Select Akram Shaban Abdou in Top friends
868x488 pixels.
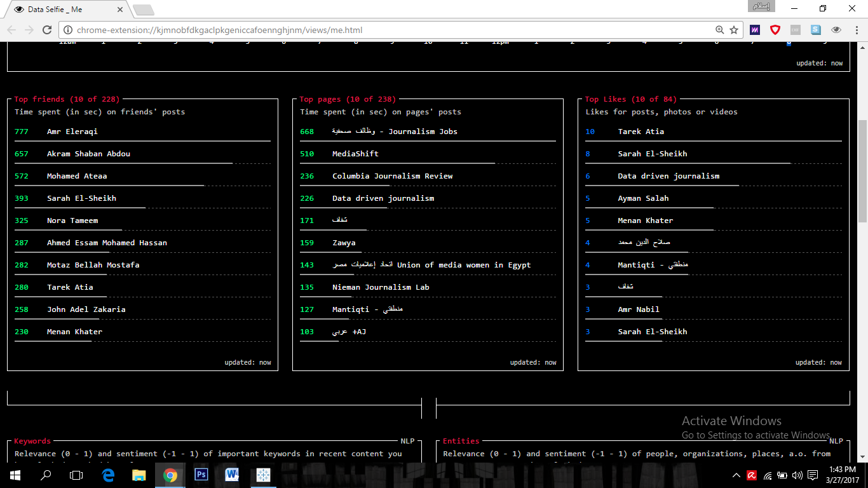tap(88, 154)
